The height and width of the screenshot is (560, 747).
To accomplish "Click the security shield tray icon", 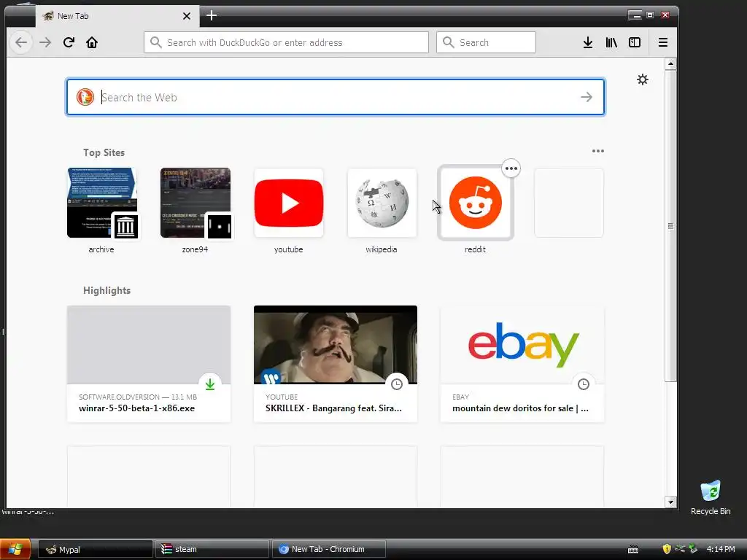I will pyautogui.click(x=667, y=549).
